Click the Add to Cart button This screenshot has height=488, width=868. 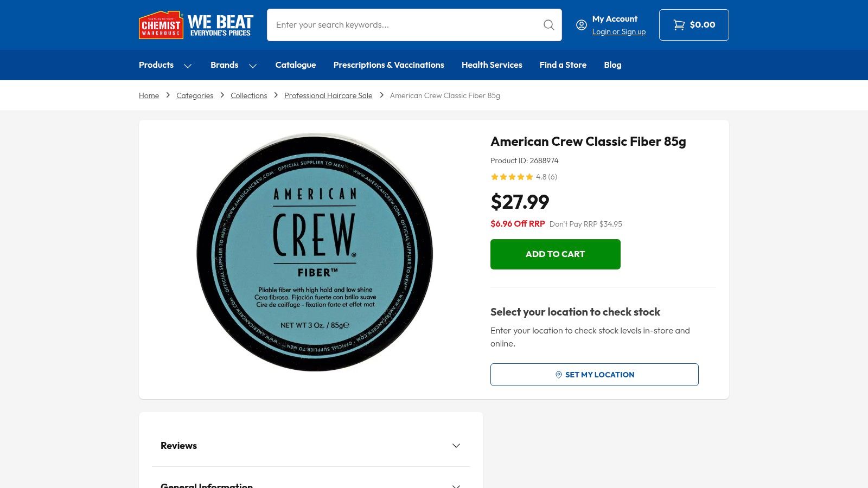point(555,254)
